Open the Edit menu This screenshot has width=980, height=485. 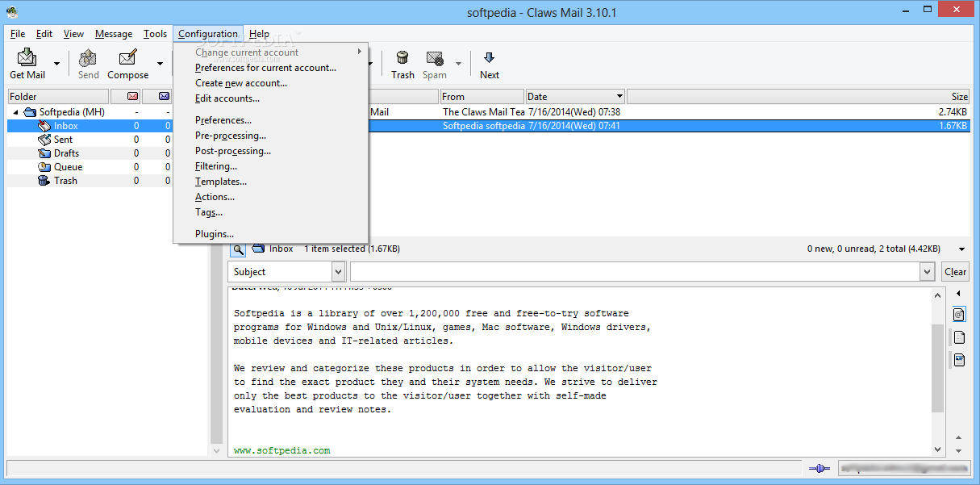point(44,34)
